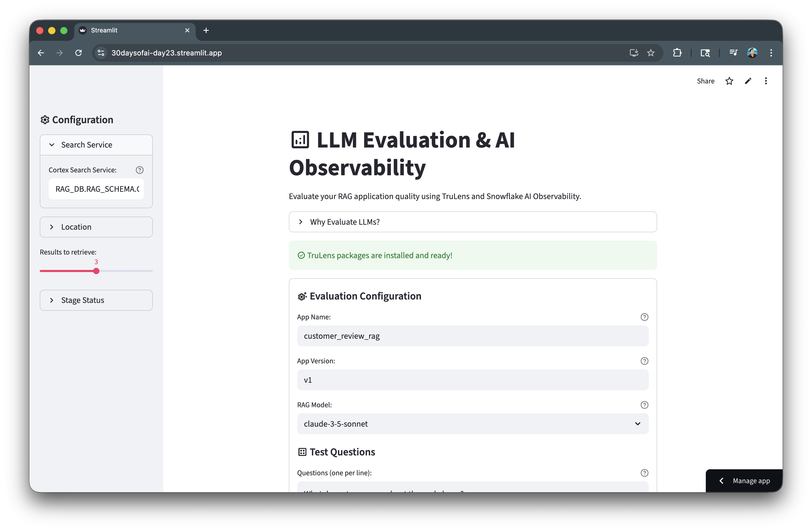Click help icon next to Cortex Search Service
812x531 pixels.
139,170
